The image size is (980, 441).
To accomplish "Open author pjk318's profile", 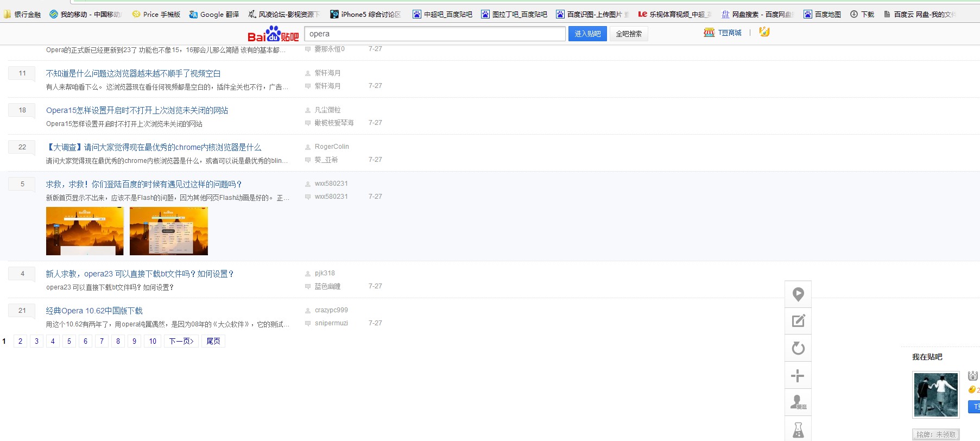I will pyautogui.click(x=325, y=273).
